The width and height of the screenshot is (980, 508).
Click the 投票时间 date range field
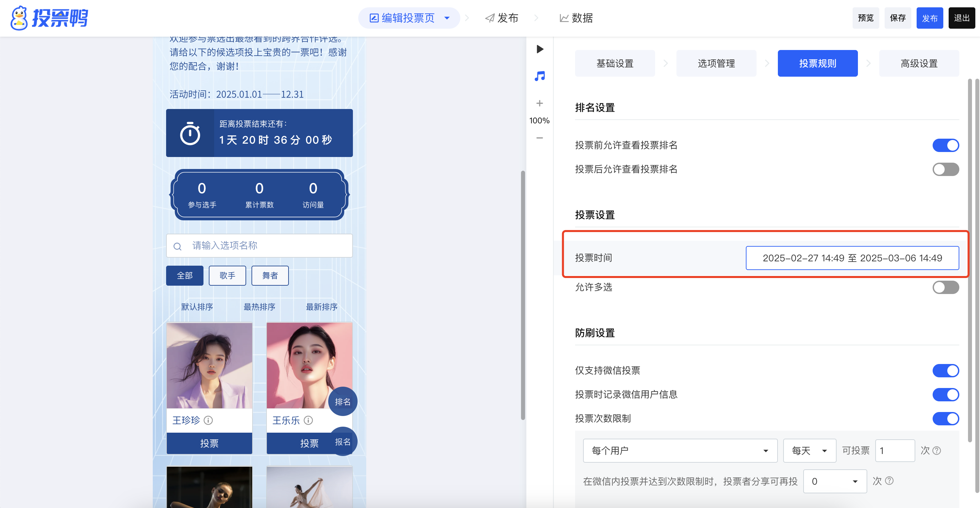click(852, 258)
